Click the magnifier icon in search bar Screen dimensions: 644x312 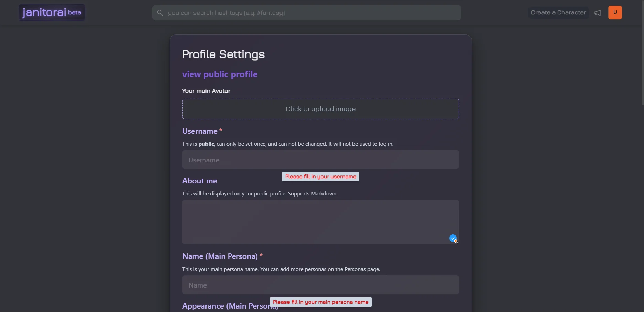click(160, 13)
